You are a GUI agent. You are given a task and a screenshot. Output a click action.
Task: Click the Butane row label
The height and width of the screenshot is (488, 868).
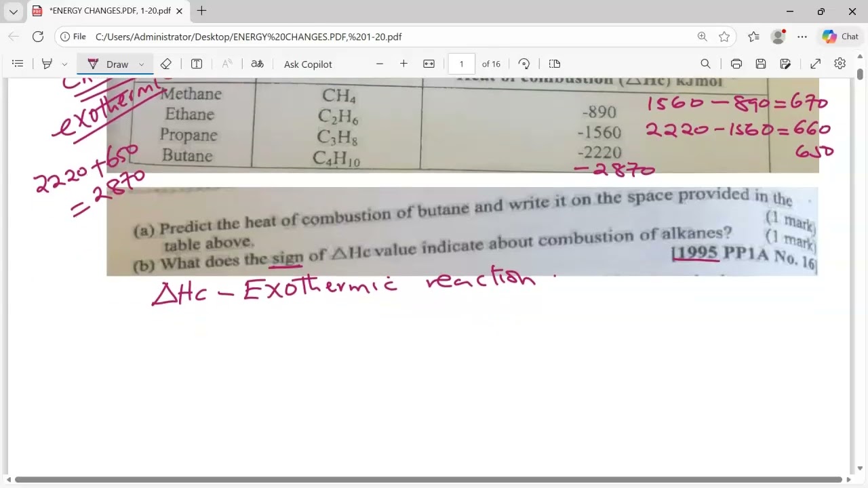[187, 156]
